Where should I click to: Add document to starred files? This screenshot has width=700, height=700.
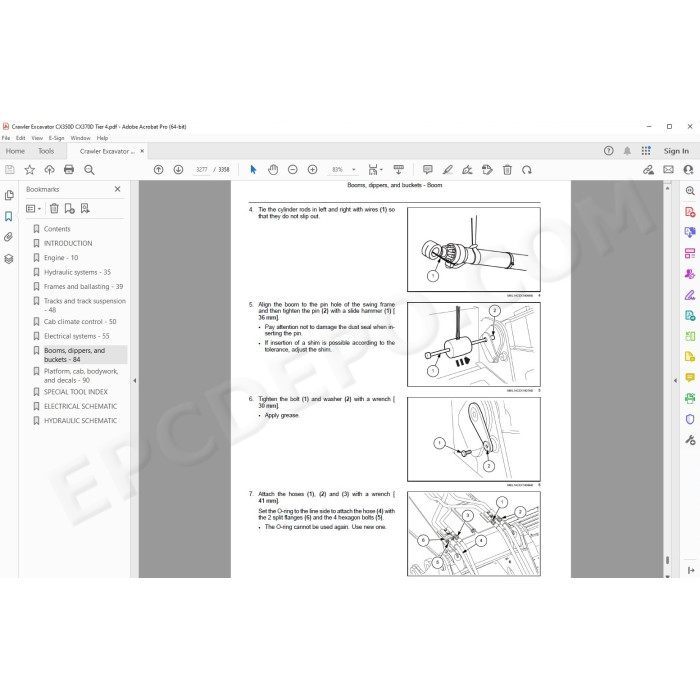click(x=29, y=170)
